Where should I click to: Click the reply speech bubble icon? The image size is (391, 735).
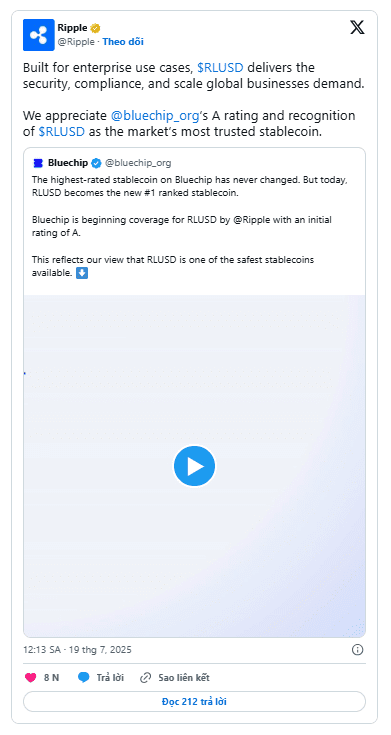[x=83, y=677]
